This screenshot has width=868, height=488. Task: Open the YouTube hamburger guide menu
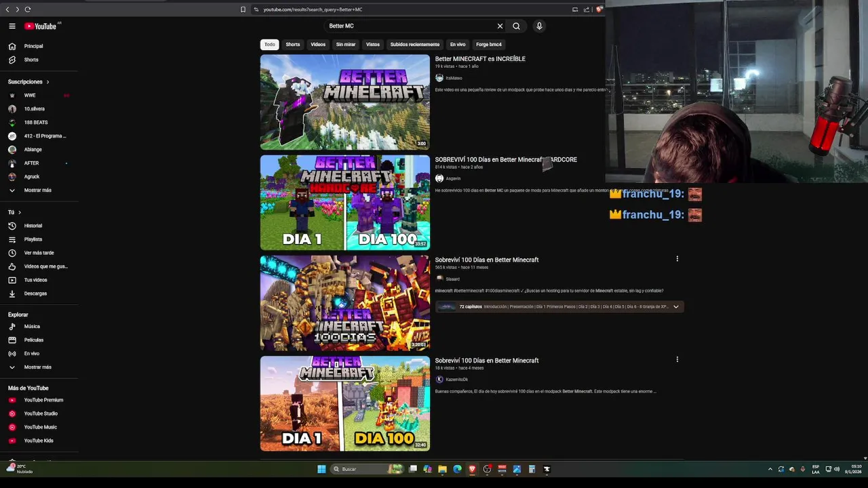[12, 26]
